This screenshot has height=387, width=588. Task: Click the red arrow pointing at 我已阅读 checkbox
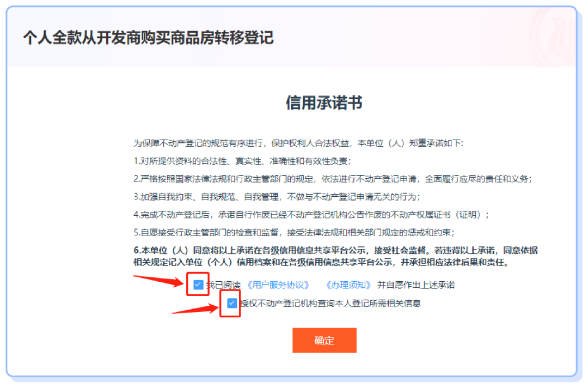159,281
